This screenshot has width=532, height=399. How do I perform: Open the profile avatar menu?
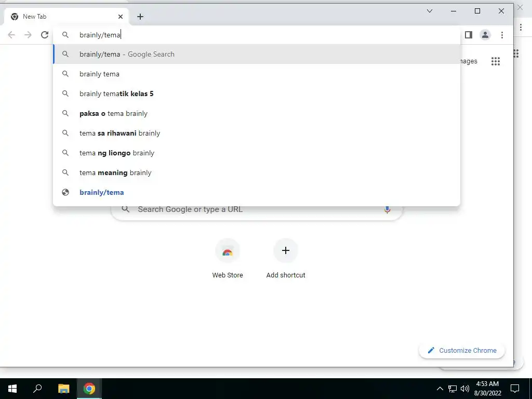coord(485,35)
